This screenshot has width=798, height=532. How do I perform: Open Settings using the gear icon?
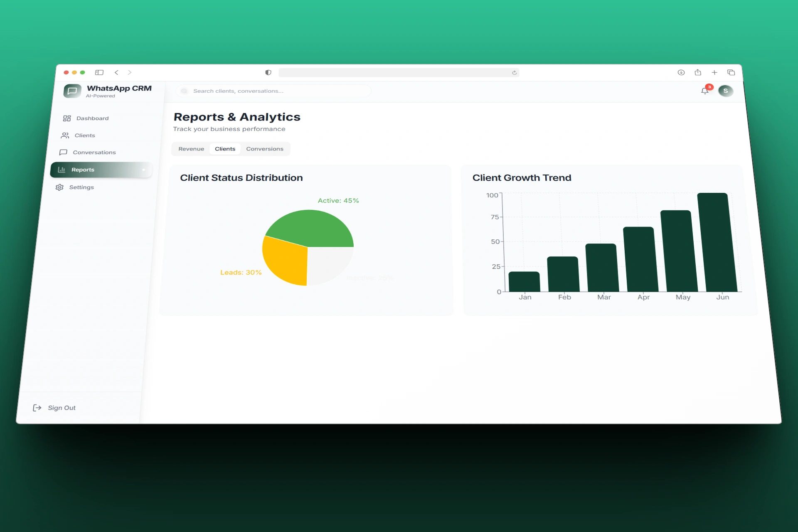(60, 187)
